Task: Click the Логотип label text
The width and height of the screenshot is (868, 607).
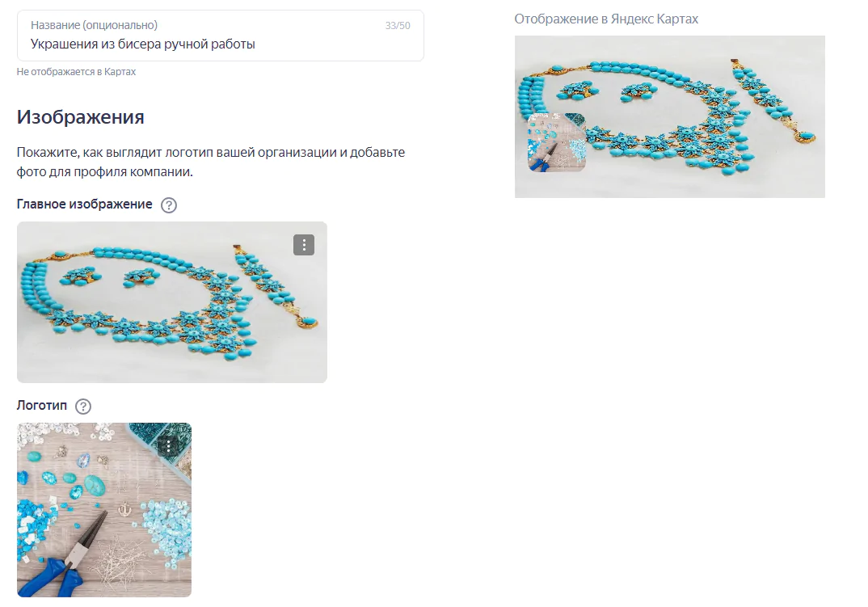Action: click(x=41, y=406)
